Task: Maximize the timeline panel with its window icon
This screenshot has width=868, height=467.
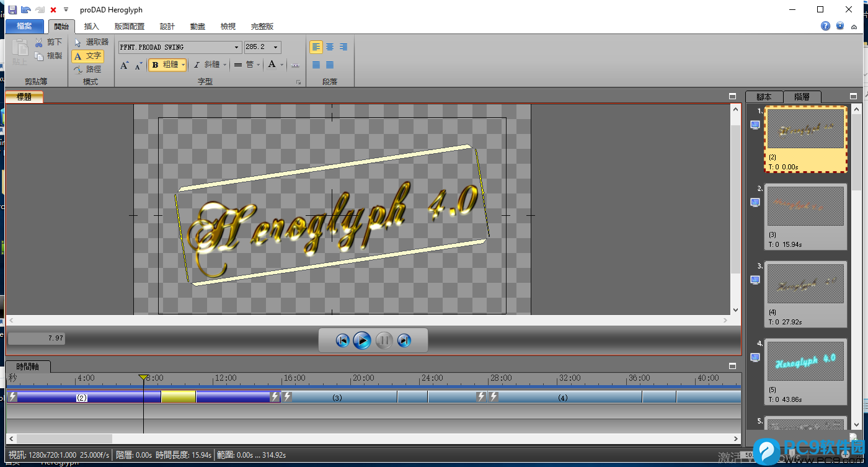Action: 732,366
